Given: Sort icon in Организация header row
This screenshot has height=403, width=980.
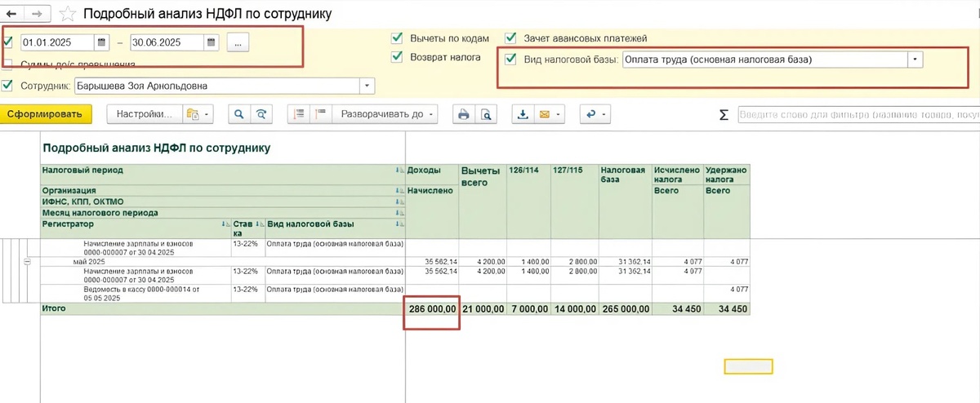Looking at the screenshot, I should click(399, 190).
